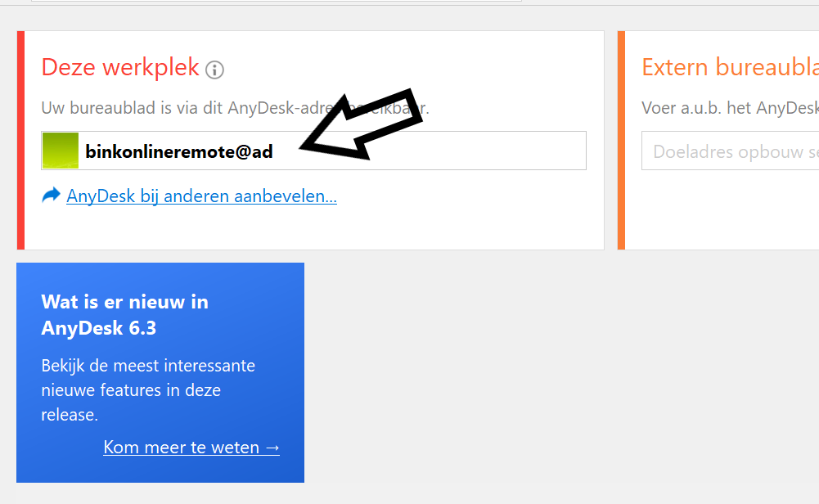Click the black annotation arrow graphic

click(362, 125)
